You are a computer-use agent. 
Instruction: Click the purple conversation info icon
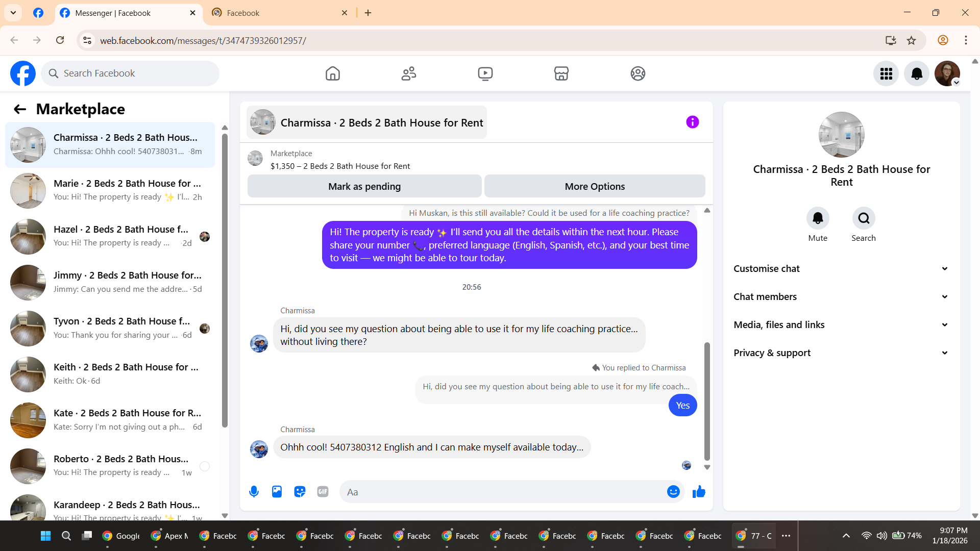click(x=692, y=122)
